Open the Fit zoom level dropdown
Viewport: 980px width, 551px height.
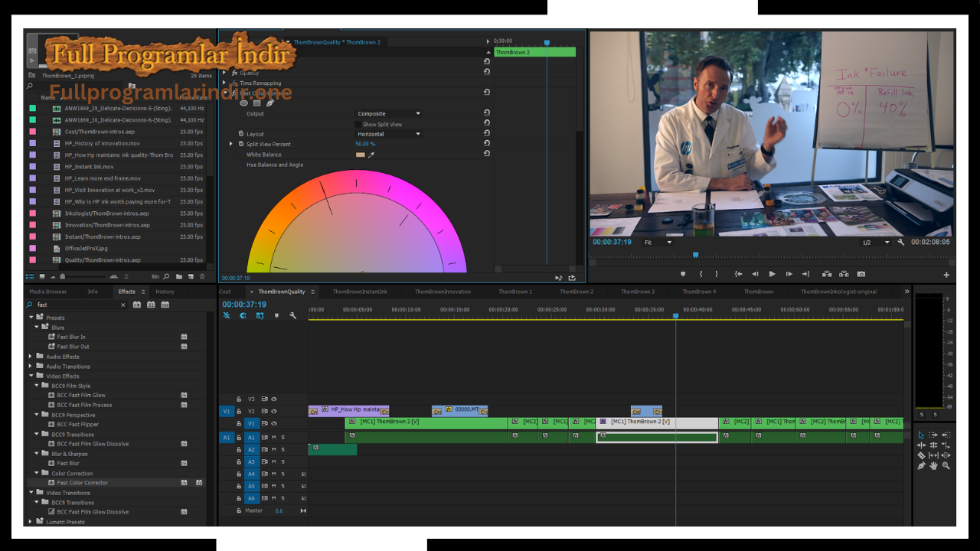click(x=658, y=242)
